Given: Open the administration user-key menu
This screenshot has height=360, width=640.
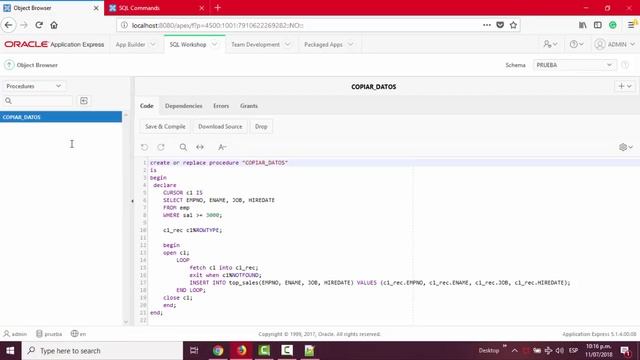Looking at the screenshot, I should click(x=550, y=44).
